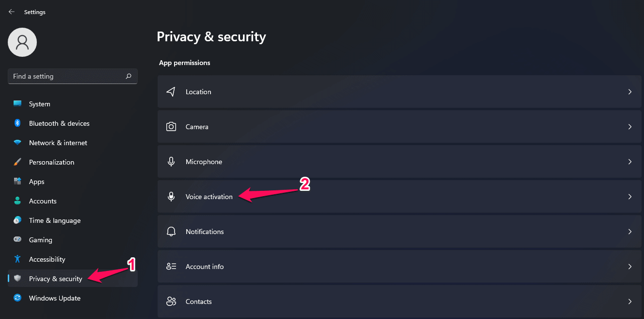Open the Voice activation chevron
This screenshot has height=319, width=644.
coord(630,197)
